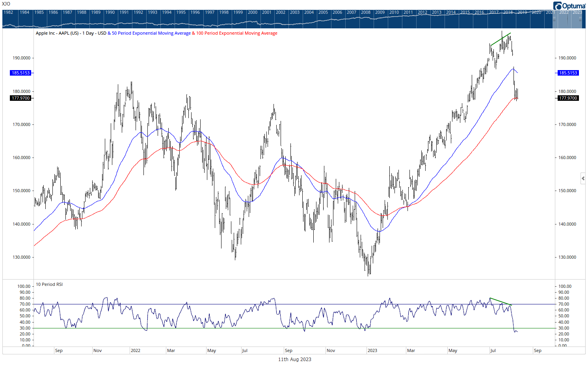Jump to 2016 in the overview timeline

pyautogui.click(x=479, y=12)
